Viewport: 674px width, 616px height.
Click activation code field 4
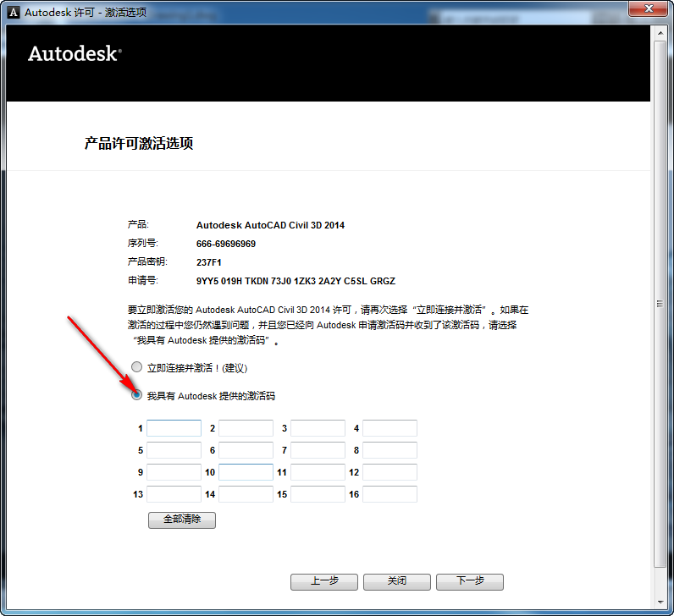(x=389, y=428)
